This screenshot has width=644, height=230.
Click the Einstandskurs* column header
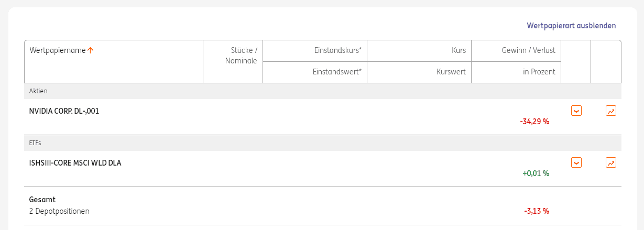coord(338,50)
